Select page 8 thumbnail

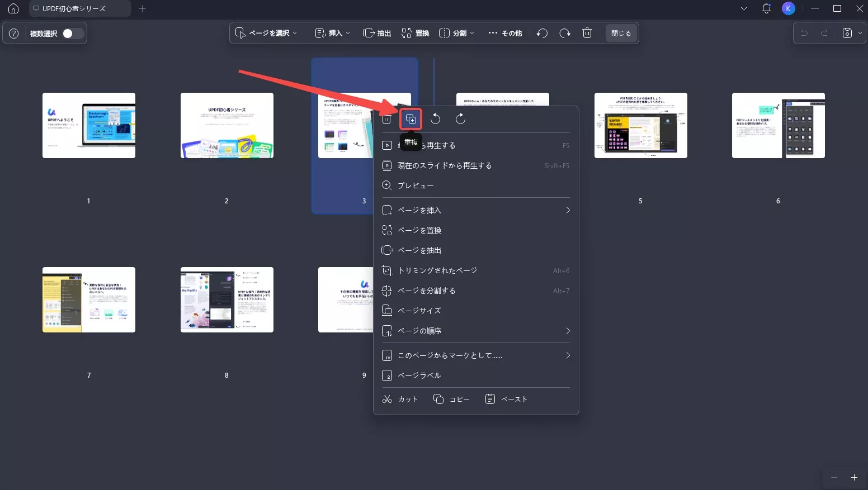pos(227,299)
